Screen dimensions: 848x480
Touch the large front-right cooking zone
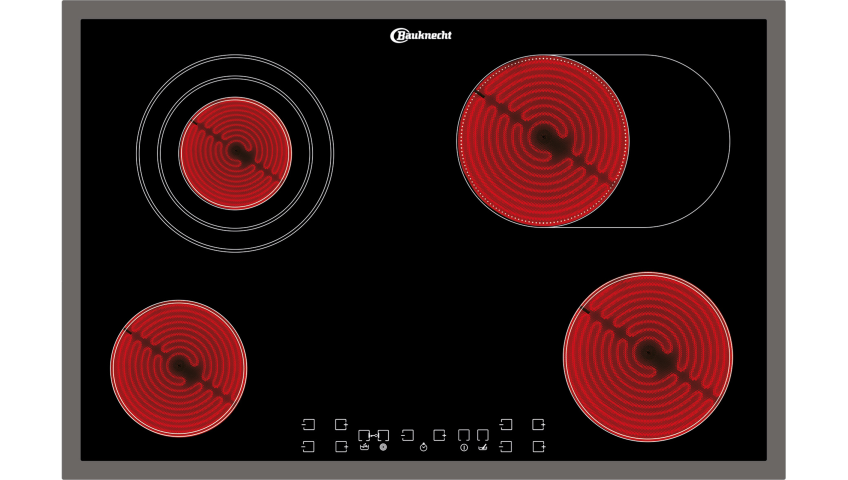648,356
